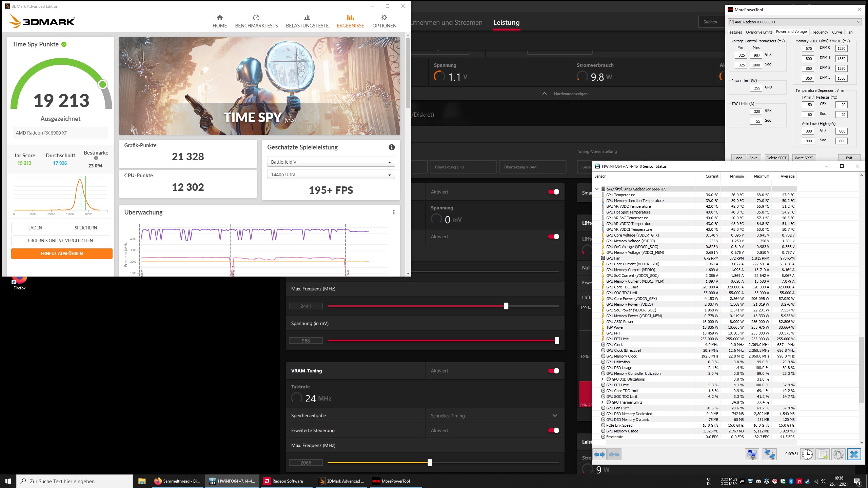Image resolution: width=868 pixels, height=488 pixels.
Task: Switch to Frequency tab in MorePowerTool
Action: 819,32
